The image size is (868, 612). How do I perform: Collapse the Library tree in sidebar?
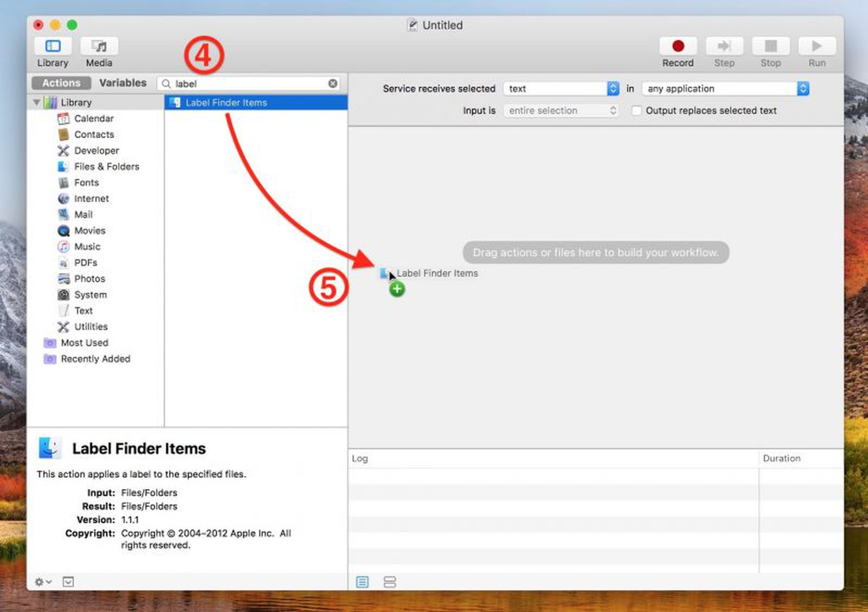click(36, 102)
